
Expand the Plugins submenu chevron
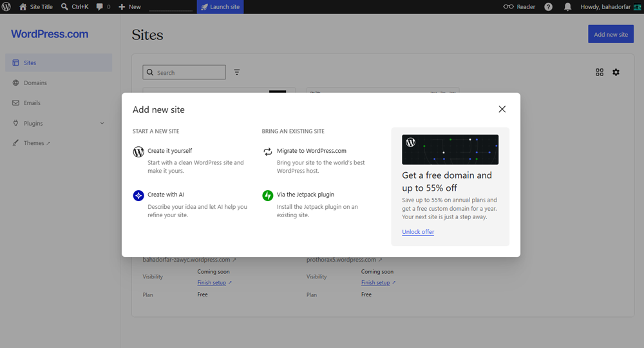coord(102,123)
